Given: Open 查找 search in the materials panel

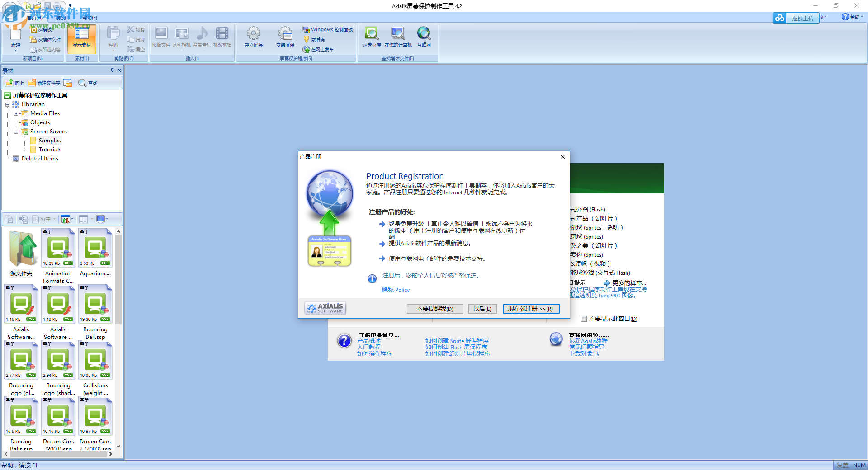Looking at the screenshot, I should pos(89,83).
